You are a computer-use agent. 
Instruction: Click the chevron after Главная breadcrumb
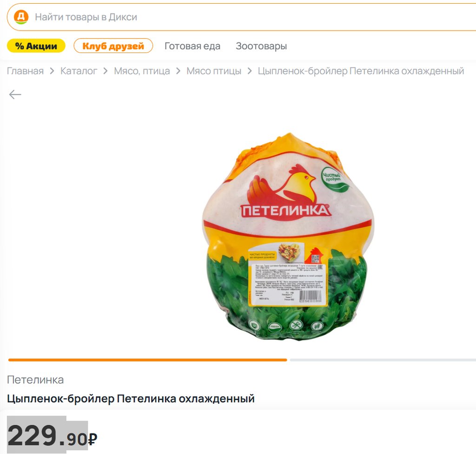tap(52, 71)
